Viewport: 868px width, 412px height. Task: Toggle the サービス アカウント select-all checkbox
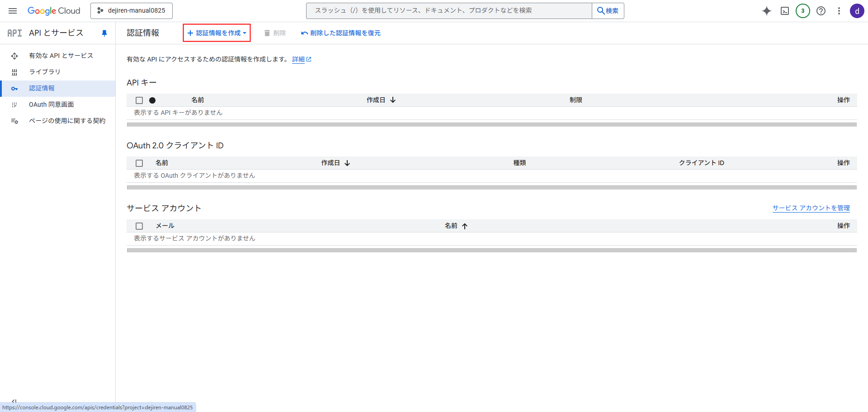[139, 226]
